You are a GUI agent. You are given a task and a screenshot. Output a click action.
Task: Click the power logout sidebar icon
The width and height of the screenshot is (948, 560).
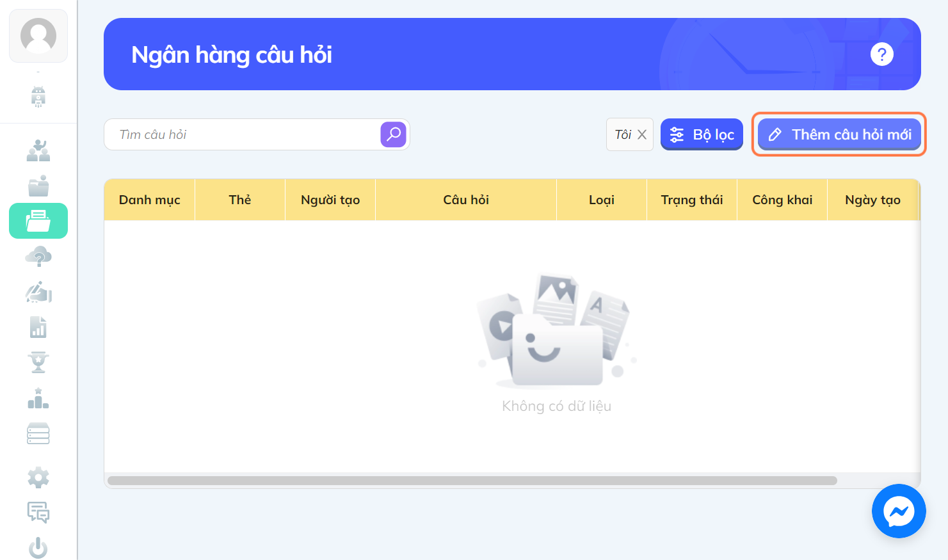(x=38, y=548)
